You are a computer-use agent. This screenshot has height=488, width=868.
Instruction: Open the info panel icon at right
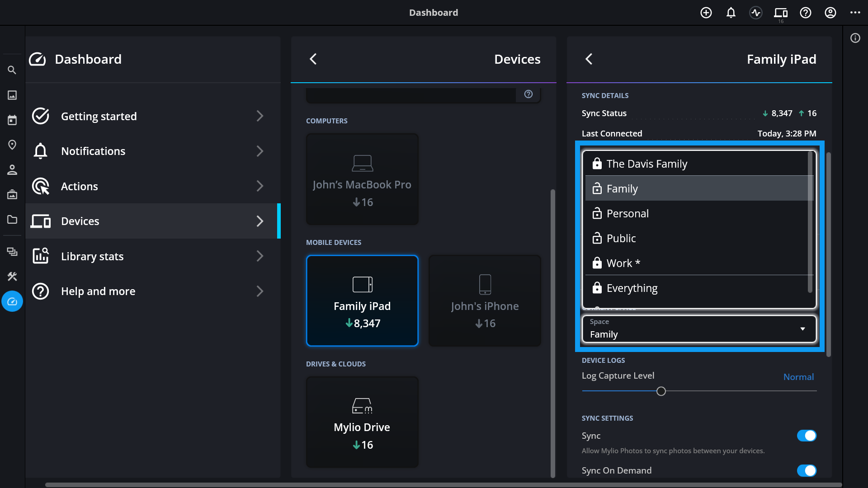click(855, 38)
